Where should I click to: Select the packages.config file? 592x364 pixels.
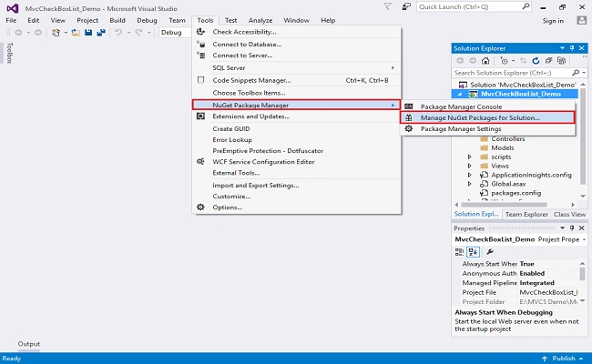515,193
